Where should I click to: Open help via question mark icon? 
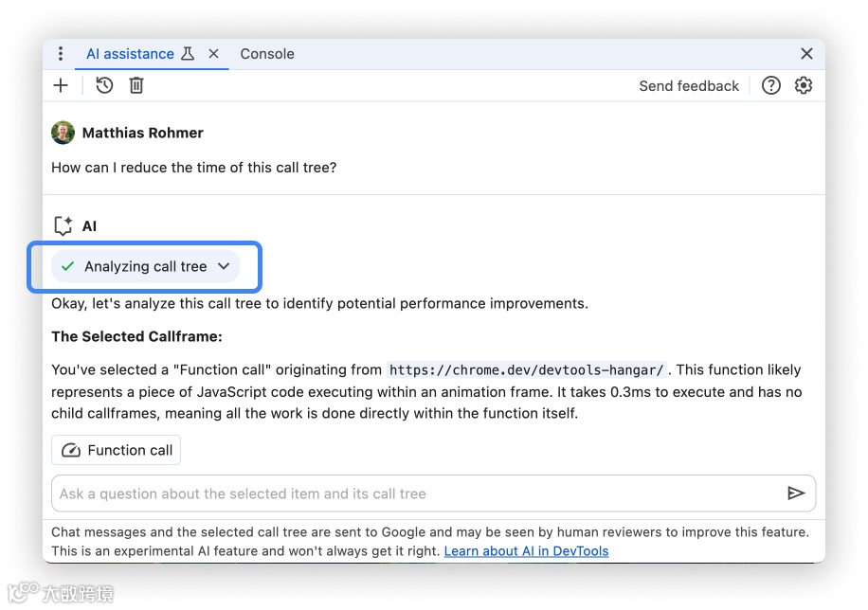(x=771, y=85)
